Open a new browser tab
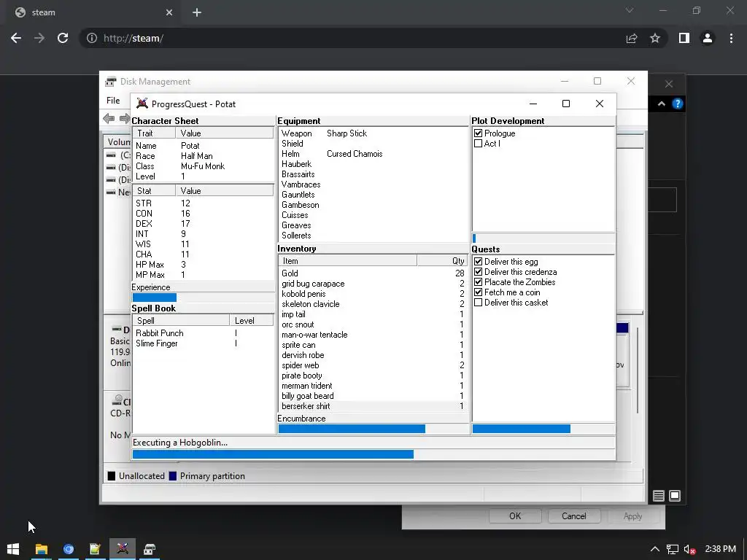747x560 pixels. point(197,12)
